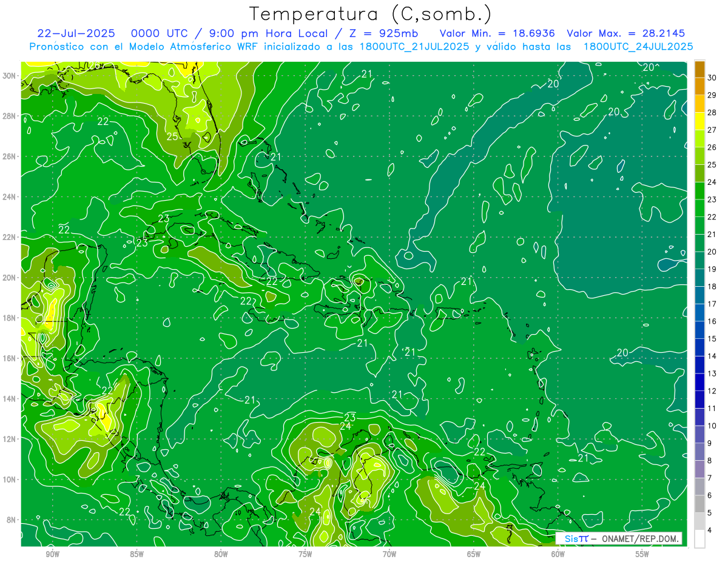Image resolution: width=728 pixels, height=562 pixels.
Task: Click the 18N latitude axis label
Action: (9, 318)
